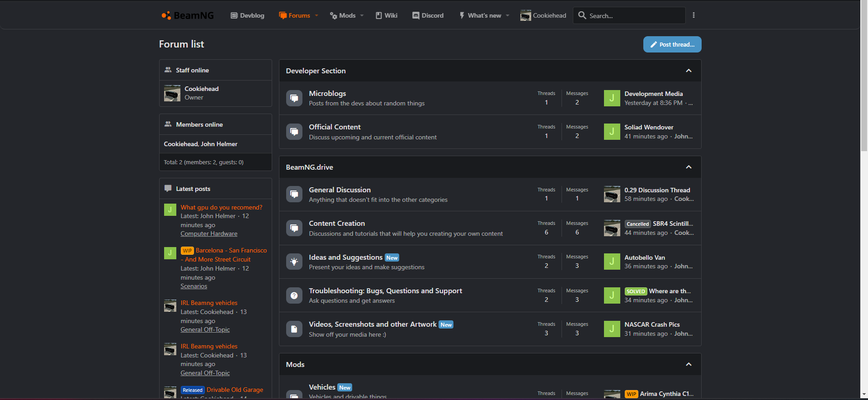Open the Autobello Van thread
Viewport: 868px width, 400px height.
coord(645,257)
